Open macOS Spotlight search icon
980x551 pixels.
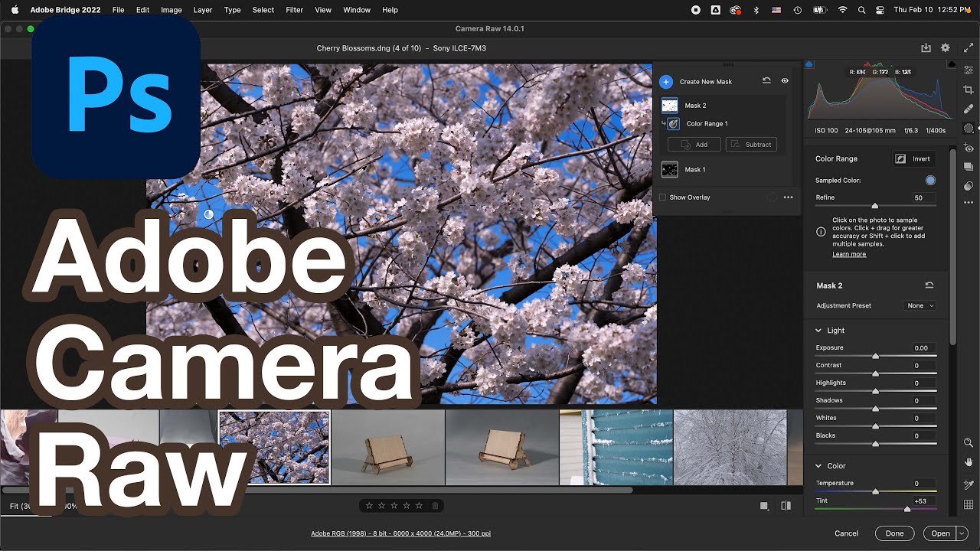pyautogui.click(x=861, y=10)
